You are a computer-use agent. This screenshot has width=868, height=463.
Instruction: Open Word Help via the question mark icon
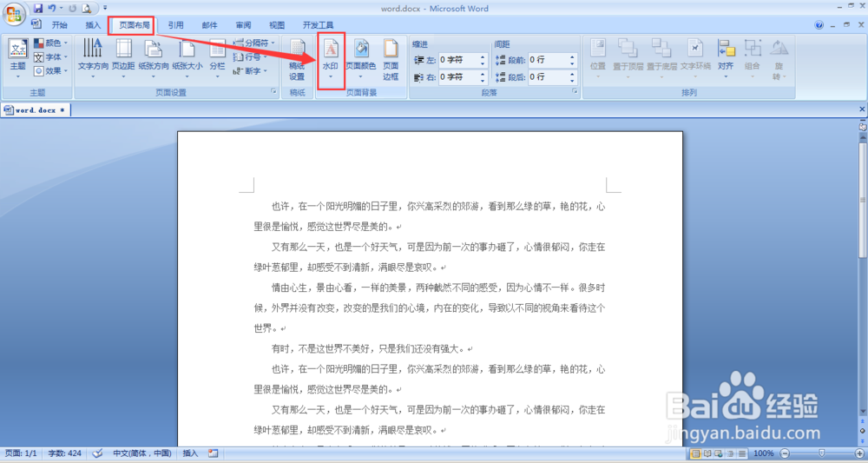click(x=819, y=25)
